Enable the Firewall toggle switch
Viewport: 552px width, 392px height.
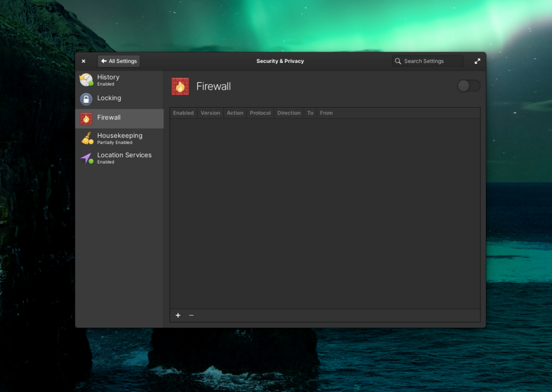click(468, 86)
